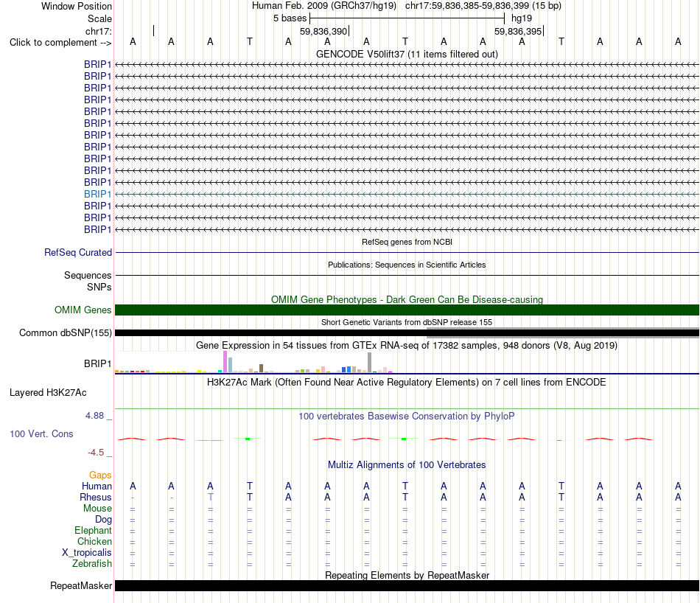Click '100 vertebrates Basewise Conservation by PhyloP' title
Viewport: 700px width, 603px height.
[407, 416]
